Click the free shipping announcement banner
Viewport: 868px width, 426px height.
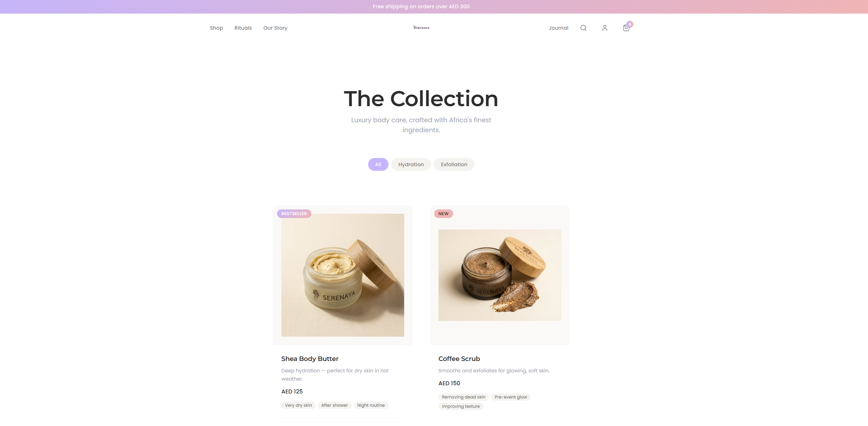(x=421, y=6)
